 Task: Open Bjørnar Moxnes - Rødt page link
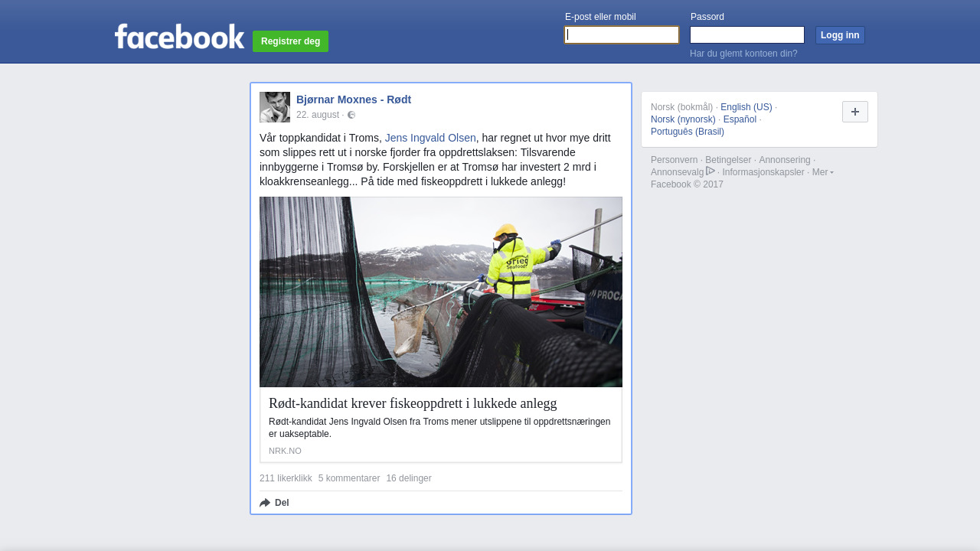coord(354,99)
